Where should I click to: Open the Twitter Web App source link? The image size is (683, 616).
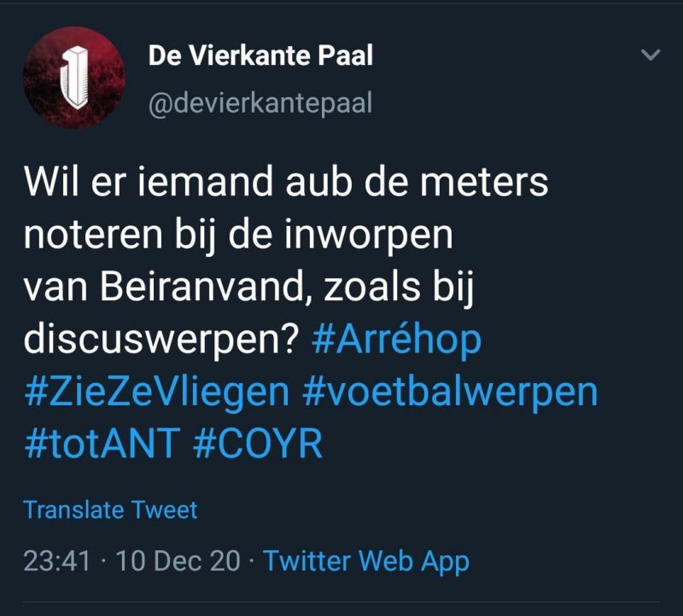click(366, 561)
